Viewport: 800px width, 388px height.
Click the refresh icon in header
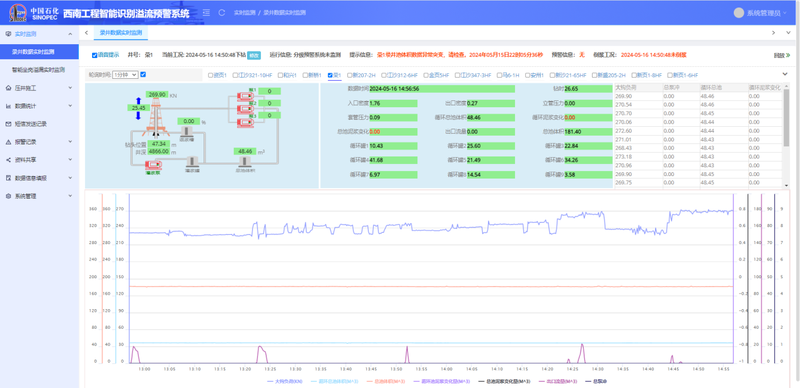coord(221,12)
